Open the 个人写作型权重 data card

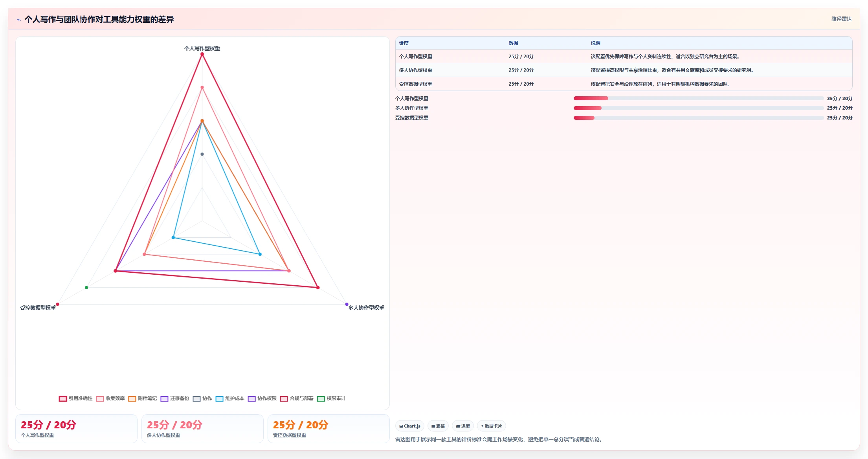(76, 429)
